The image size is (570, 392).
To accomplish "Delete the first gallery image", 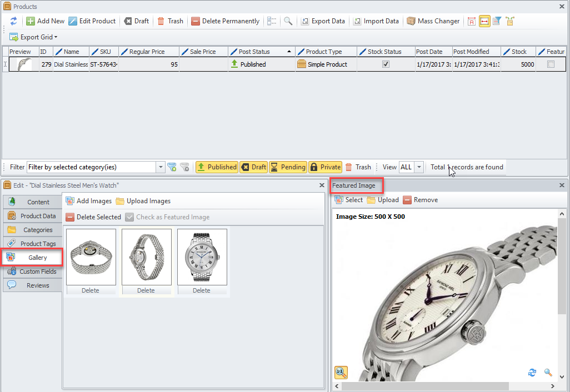I will 91,290.
